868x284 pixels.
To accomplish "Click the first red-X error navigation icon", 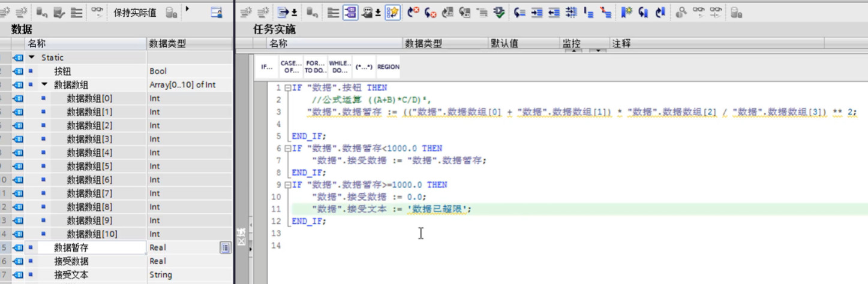I will pos(413,12).
